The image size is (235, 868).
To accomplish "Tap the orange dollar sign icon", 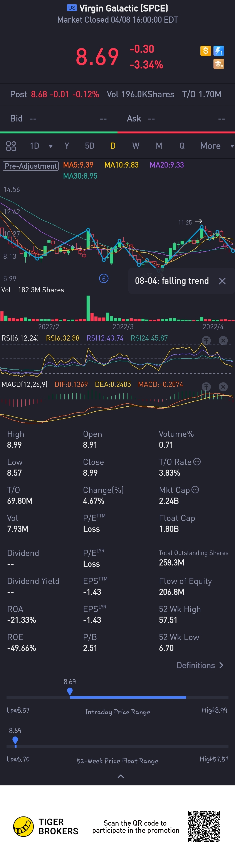I will [205, 51].
